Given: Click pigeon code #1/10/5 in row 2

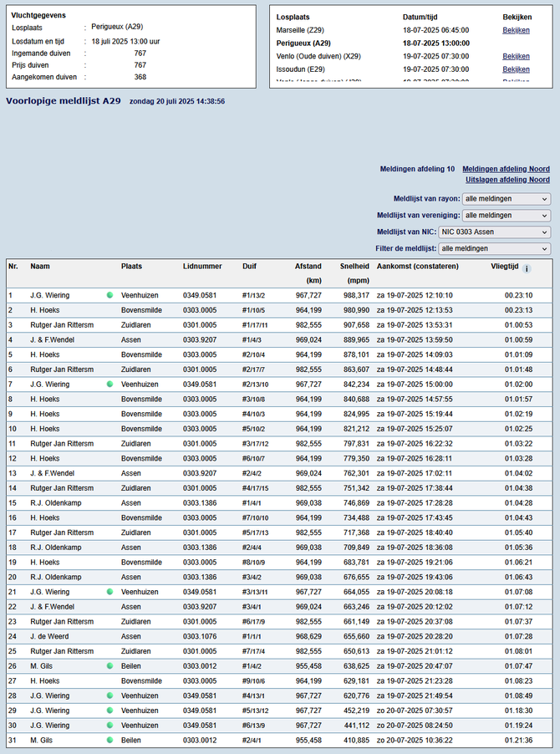Looking at the screenshot, I should (x=253, y=310).
